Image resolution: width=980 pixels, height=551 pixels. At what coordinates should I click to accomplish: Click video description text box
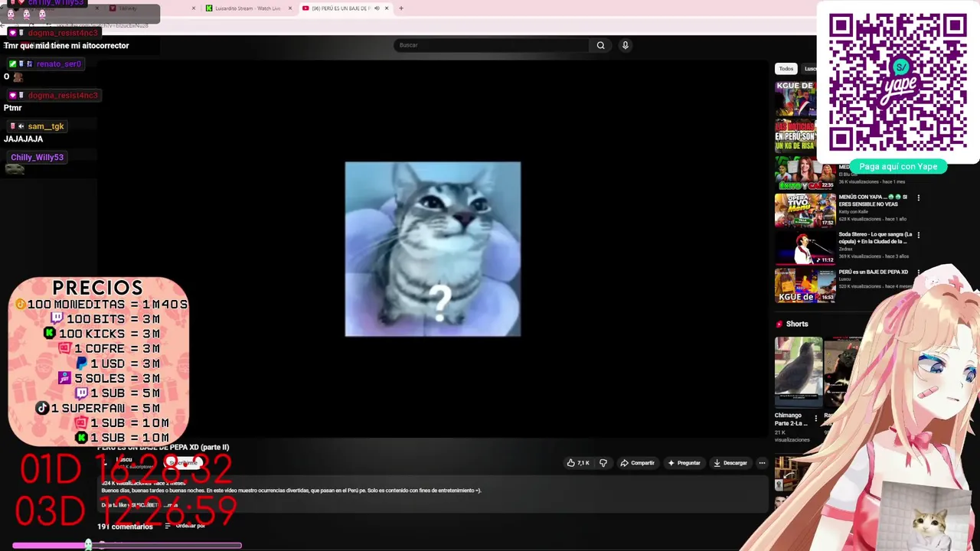(433, 494)
